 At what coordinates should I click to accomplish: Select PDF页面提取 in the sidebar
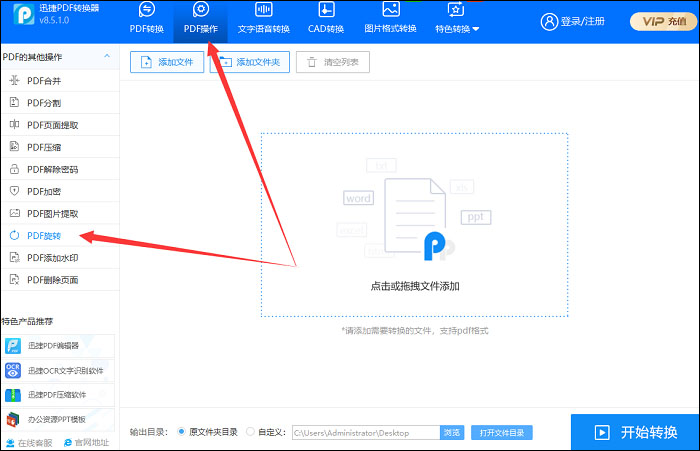(60, 125)
